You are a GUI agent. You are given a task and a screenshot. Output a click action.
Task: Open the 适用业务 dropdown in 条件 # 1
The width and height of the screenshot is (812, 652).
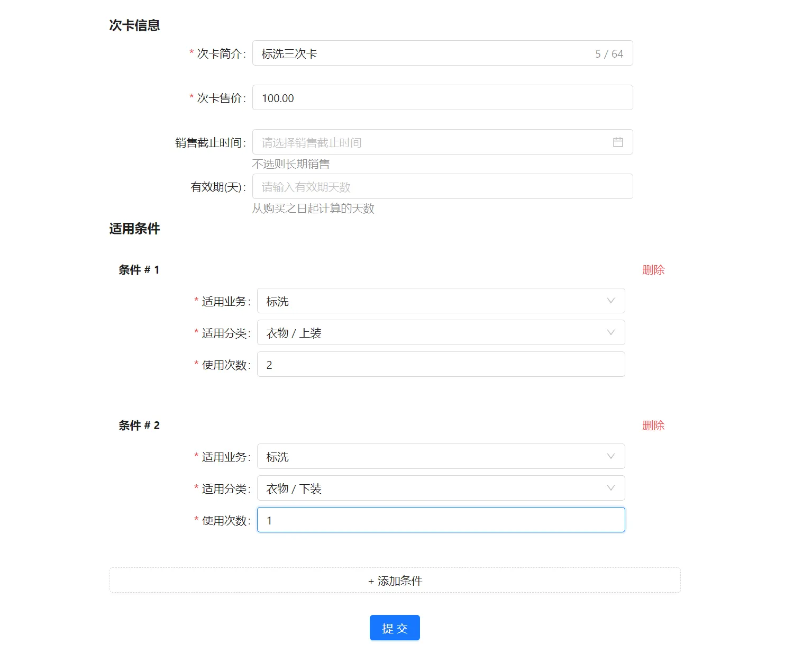pyautogui.click(x=441, y=301)
